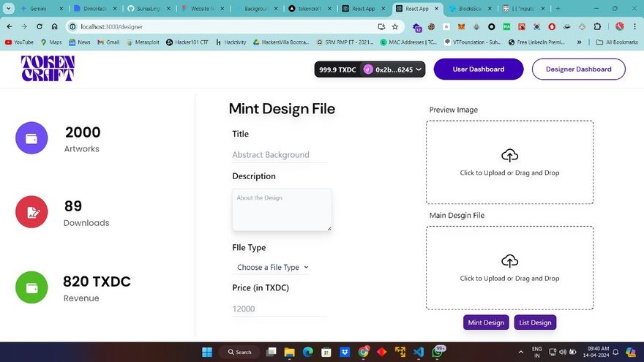Click the Token Craft logo
Image resolution: width=644 pixels, height=362 pixels.
48,69
